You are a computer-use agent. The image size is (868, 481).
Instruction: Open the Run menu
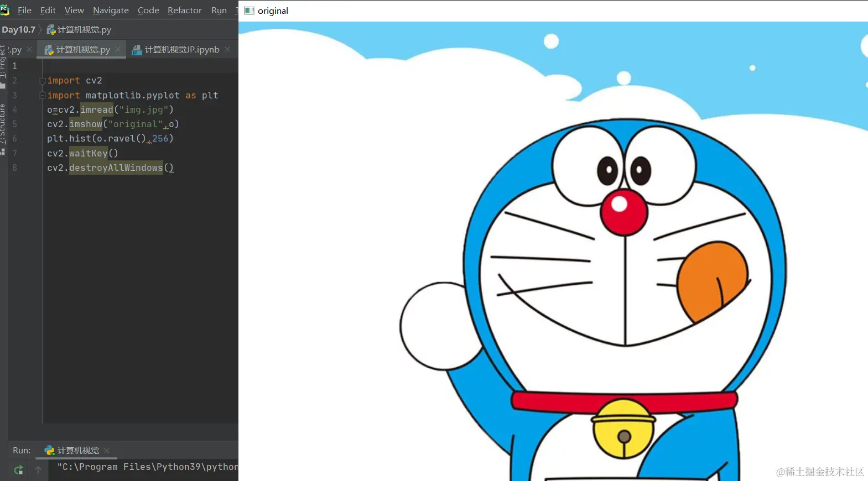tap(219, 11)
